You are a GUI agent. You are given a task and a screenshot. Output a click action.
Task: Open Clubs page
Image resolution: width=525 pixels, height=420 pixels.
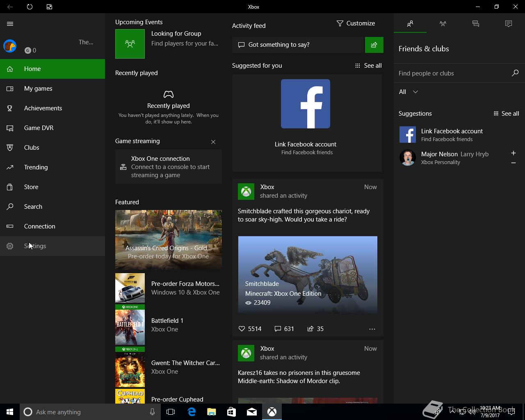[52, 148]
